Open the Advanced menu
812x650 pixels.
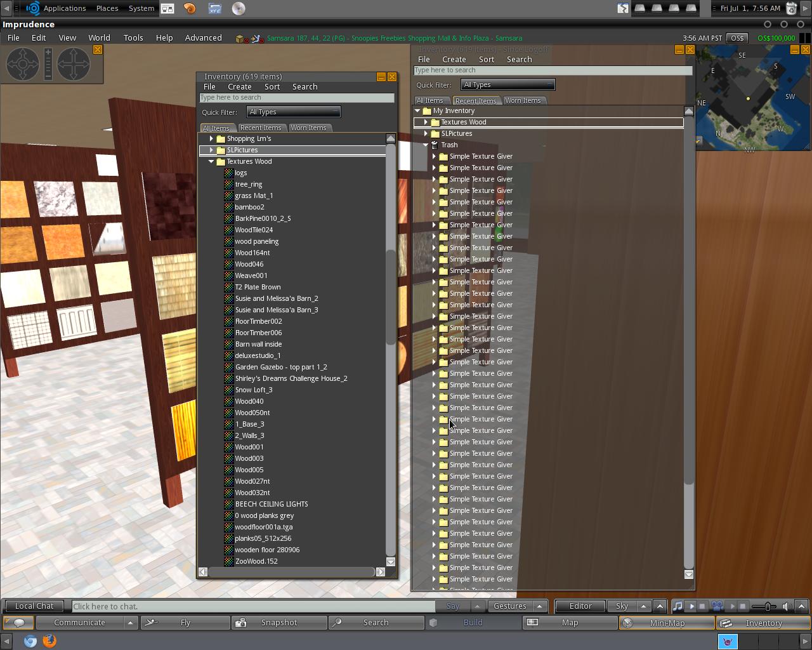(203, 37)
